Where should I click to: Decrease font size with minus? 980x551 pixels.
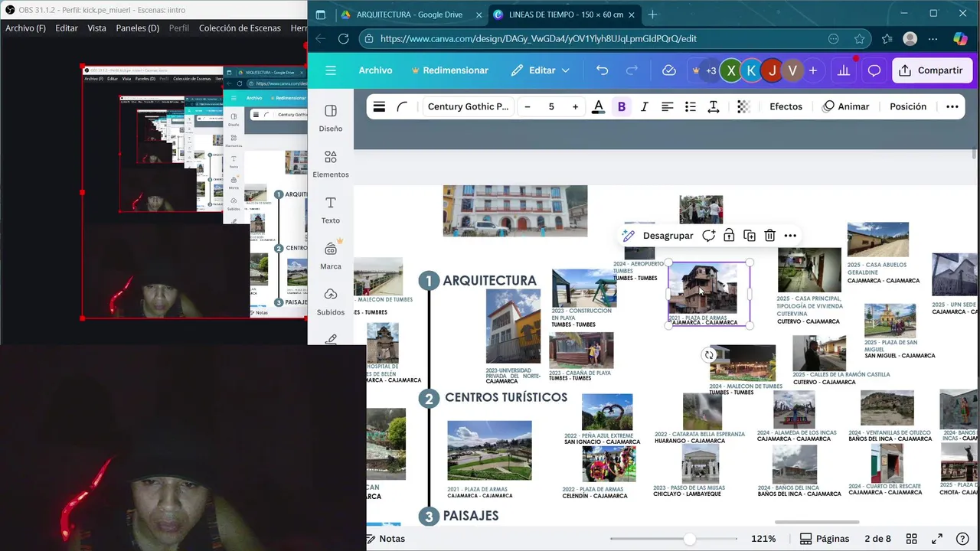point(528,107)
